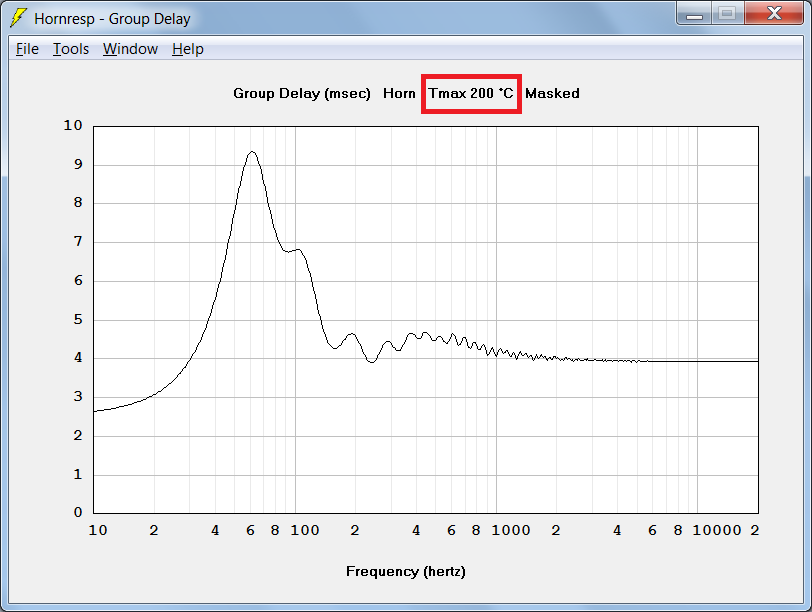Screen dimensions: 812x612
Task: Open the Tools menu
Action: pyautogui.click(x=71, y=49)
